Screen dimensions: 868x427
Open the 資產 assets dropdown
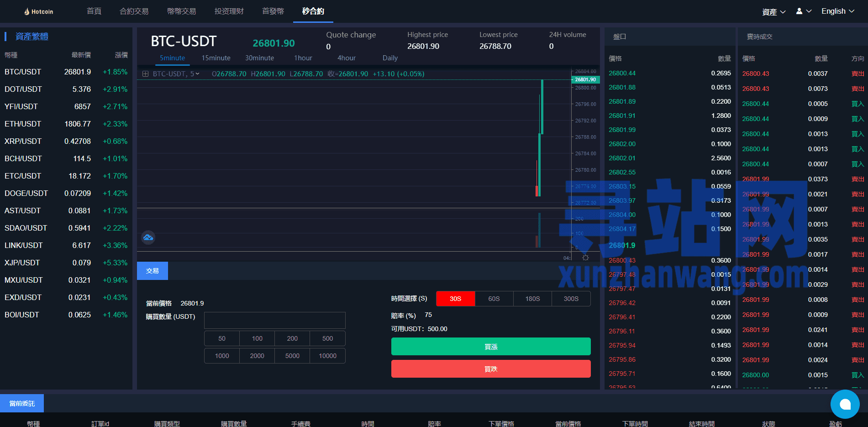coord(773,12)
